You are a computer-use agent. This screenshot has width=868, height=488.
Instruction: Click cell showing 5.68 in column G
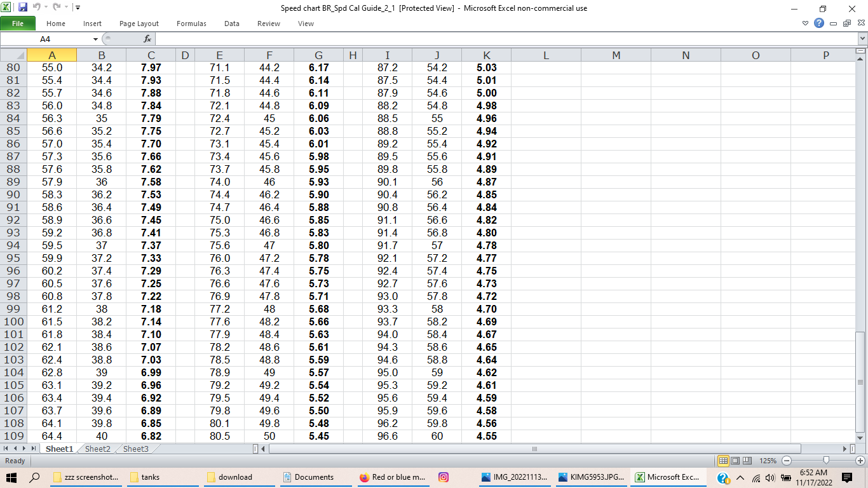point(319,309)
